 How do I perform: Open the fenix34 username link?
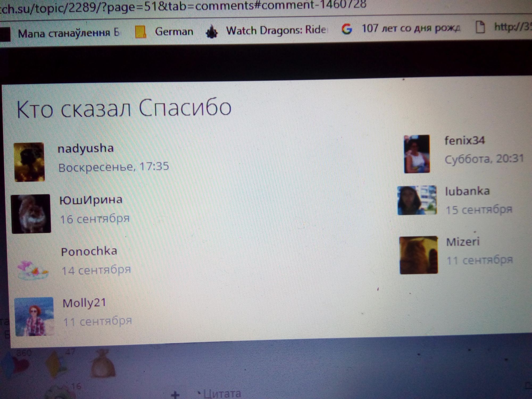point(465,140)
